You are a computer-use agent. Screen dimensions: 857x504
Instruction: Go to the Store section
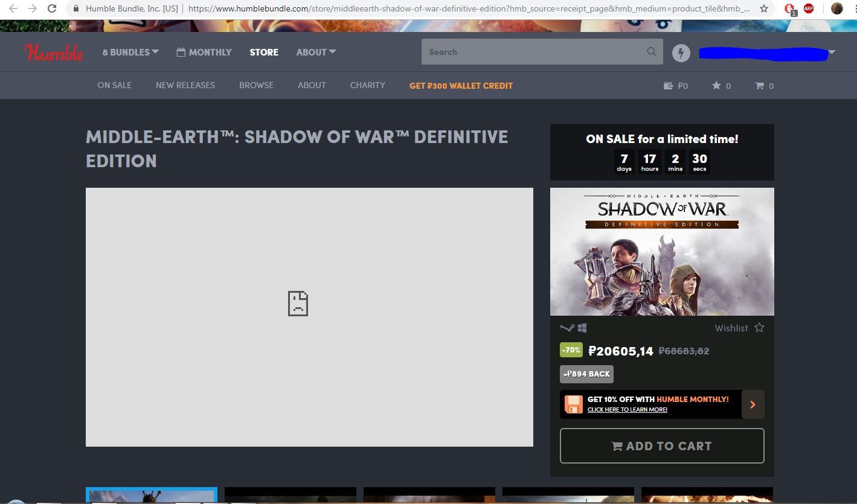264,52
